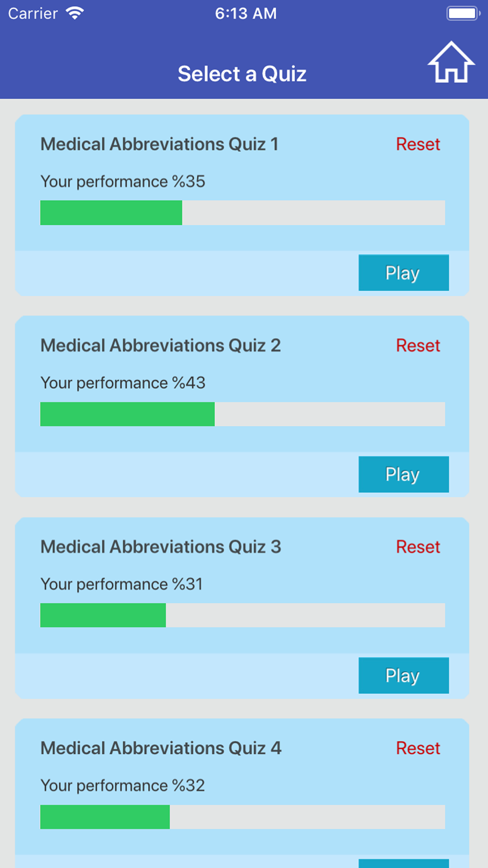This screenshot has height=868, width=488.
Task: Play Medical Abbreviations Quiz 2
Action: point(404,474)
